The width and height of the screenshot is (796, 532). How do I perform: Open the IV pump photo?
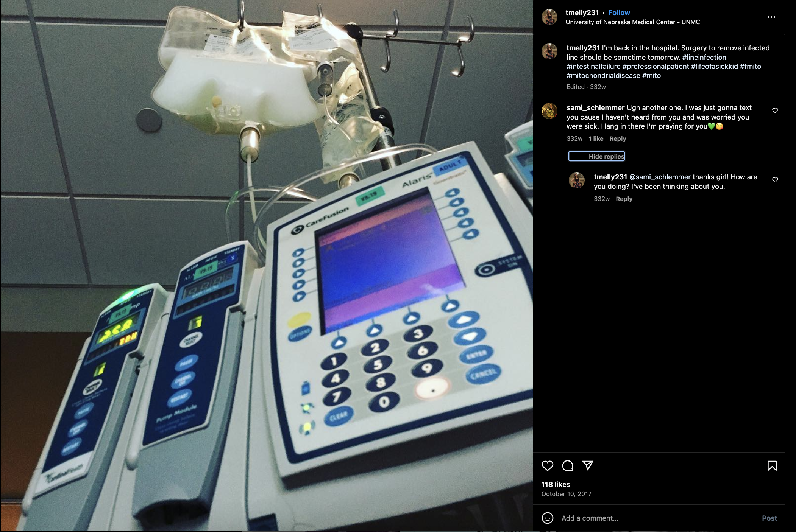click(267, 266)
